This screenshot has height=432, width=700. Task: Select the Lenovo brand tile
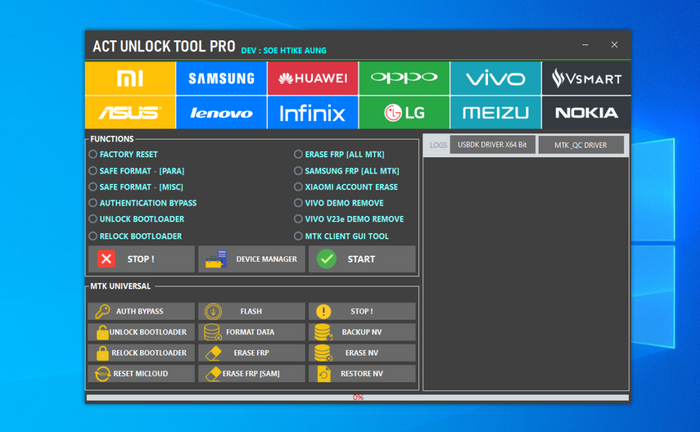point(221,112)
